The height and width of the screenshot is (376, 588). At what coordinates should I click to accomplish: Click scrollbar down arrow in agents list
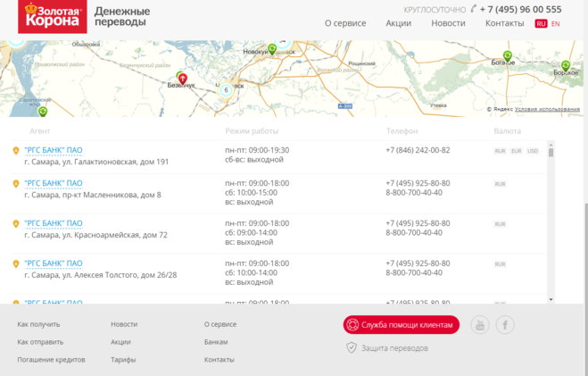coord(551,299)
